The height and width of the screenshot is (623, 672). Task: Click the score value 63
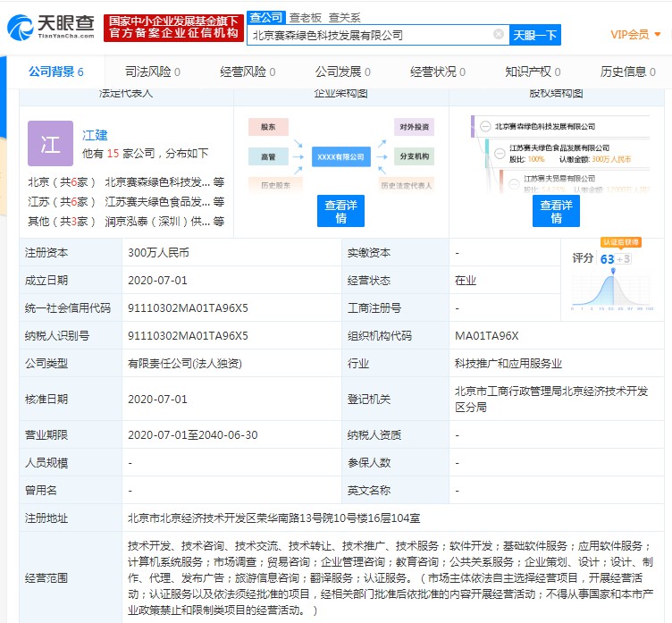607,259
